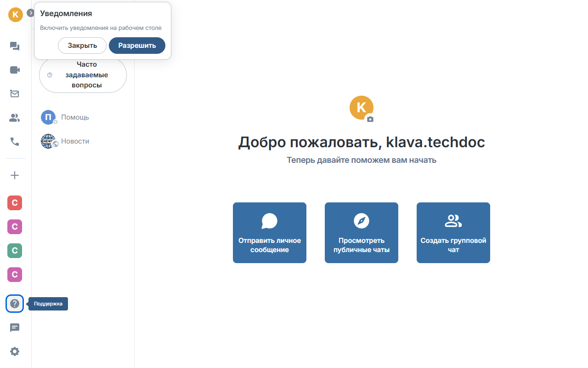588x368 pixels.
Task: Click the Закрыть button
Action: 82,46
